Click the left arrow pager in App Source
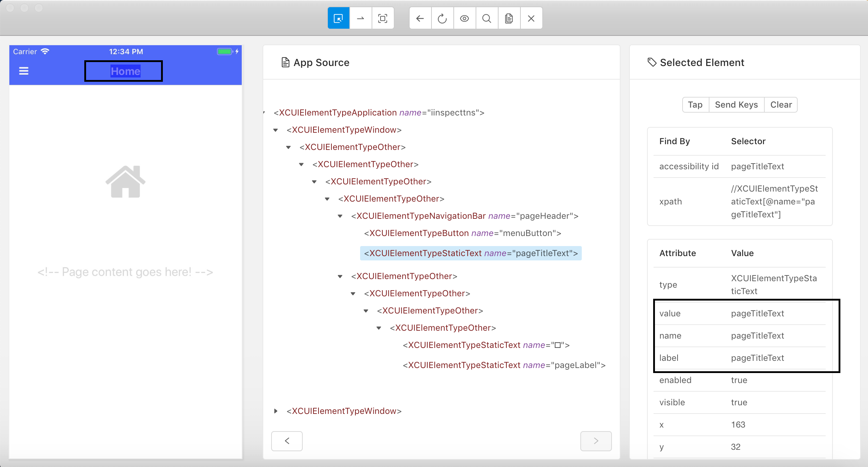This screenshot has width=868, height=467. coord(287,441)
